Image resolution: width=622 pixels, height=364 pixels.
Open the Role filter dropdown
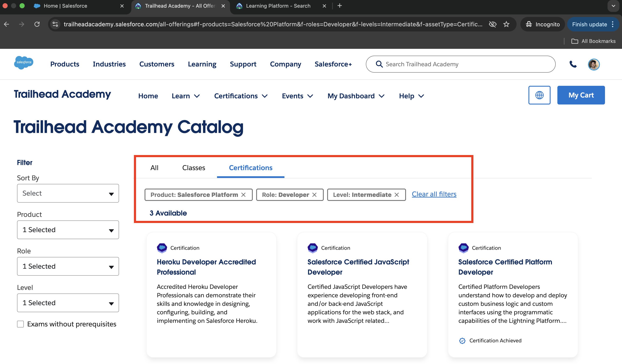pos(68,266)
